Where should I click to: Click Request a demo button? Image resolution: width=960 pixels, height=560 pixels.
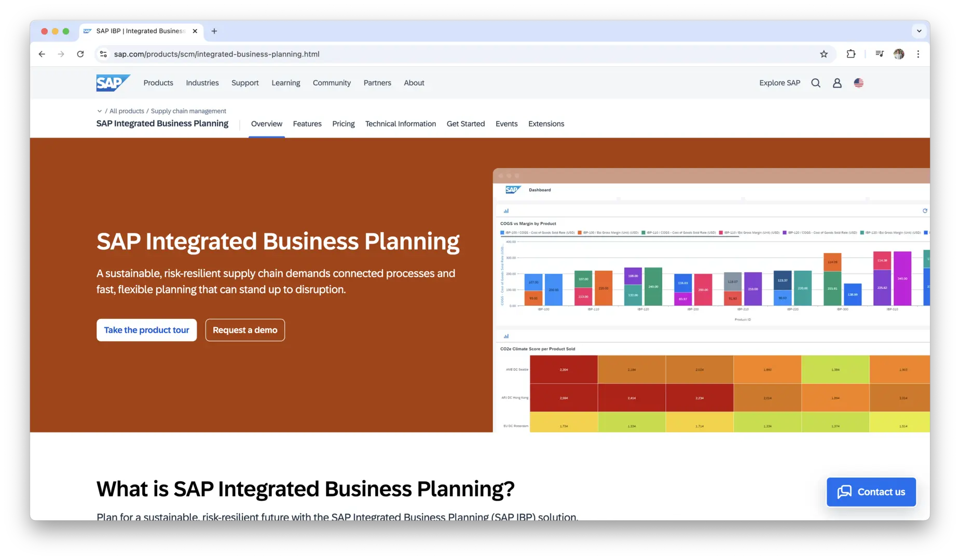click(245, 330)
